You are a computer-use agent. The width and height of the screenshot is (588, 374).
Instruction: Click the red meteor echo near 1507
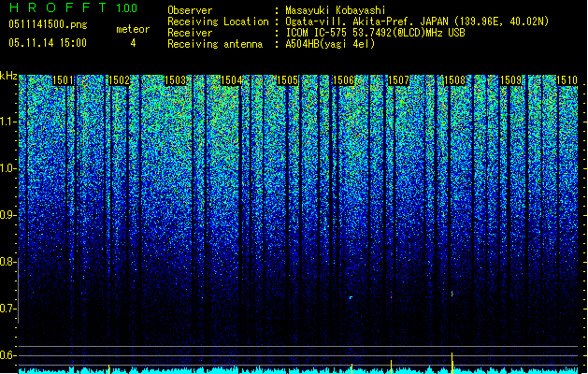391,295
